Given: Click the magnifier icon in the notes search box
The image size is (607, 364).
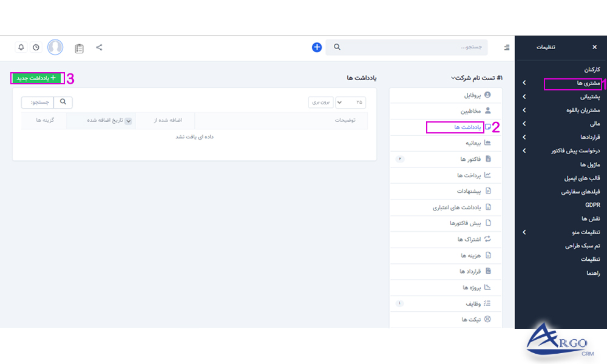Looking at the screenshot, I should coord(64,102).
